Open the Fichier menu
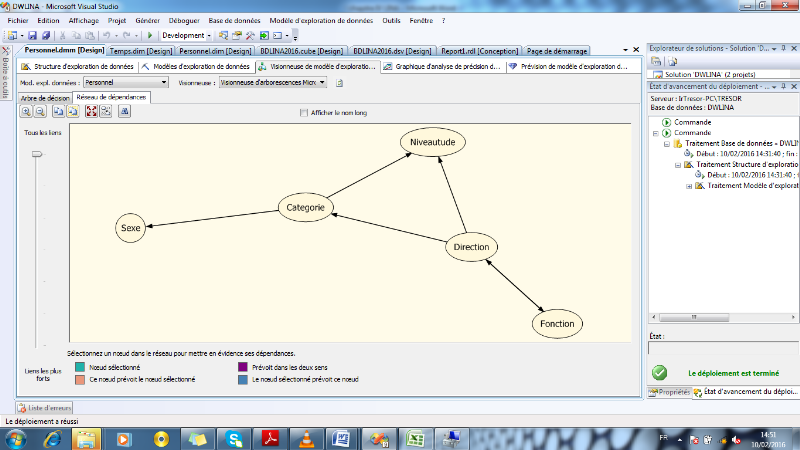This screenshot has width=800, height=450. point(18,20)
